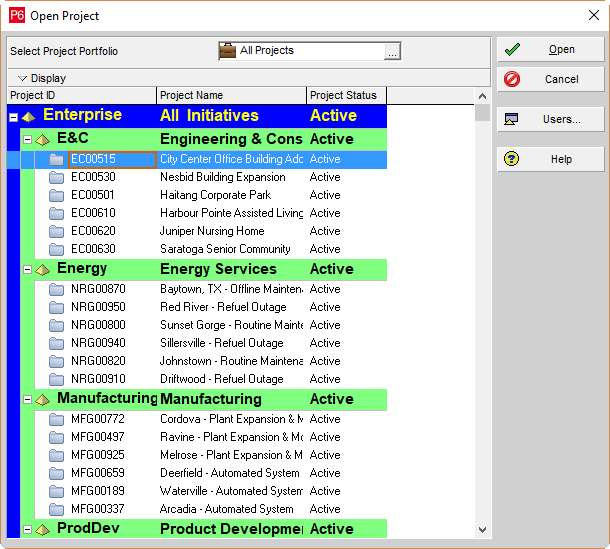Click the Help button
Screen dimensions: 610x549
[x=550, y=159]
